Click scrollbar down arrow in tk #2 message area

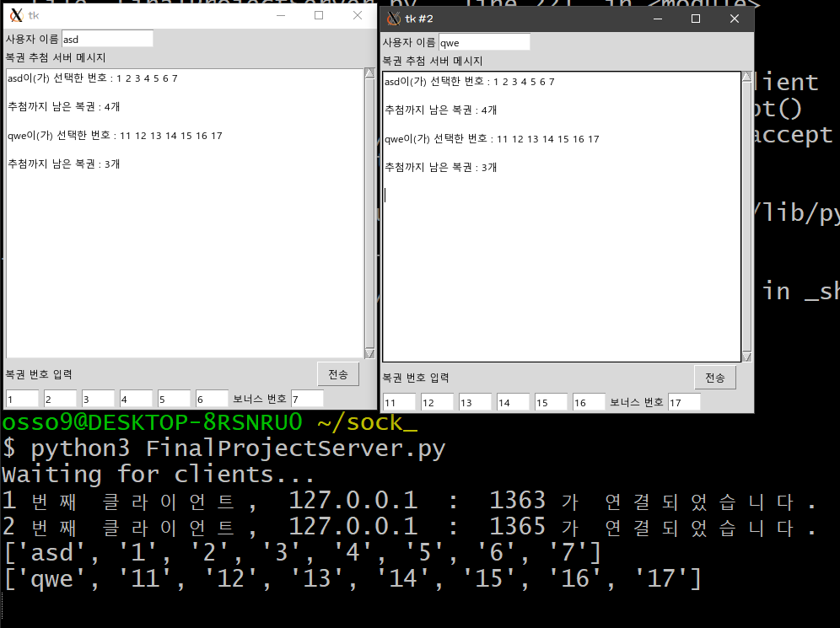pyautogui.click(x=746, y=357)
